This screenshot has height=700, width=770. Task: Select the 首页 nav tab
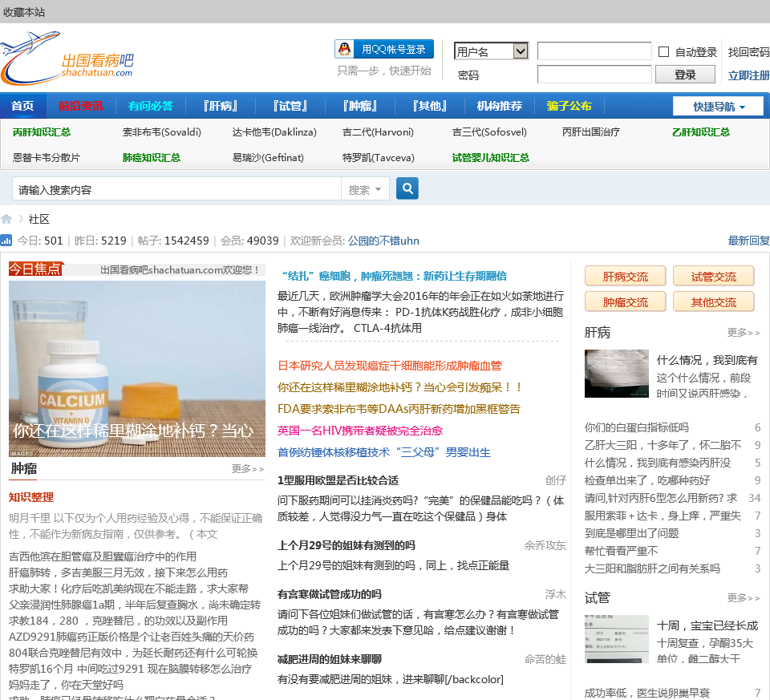22,106
